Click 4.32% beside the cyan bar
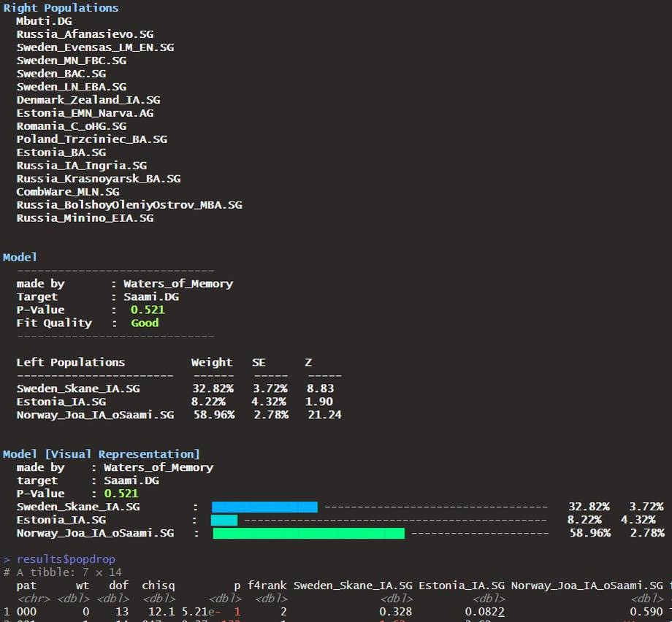This screenshot has height=622, width=672. (638, 520)
